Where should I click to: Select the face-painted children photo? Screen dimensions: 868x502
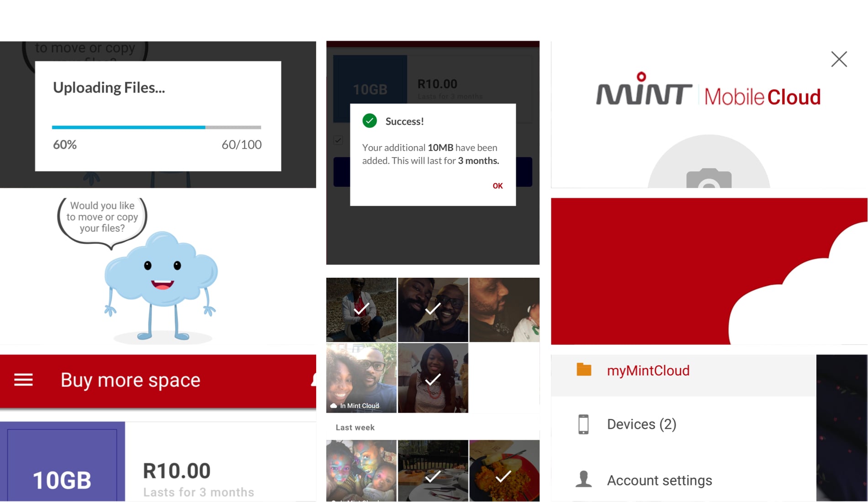pyautogui.click(x=361, y=470)
